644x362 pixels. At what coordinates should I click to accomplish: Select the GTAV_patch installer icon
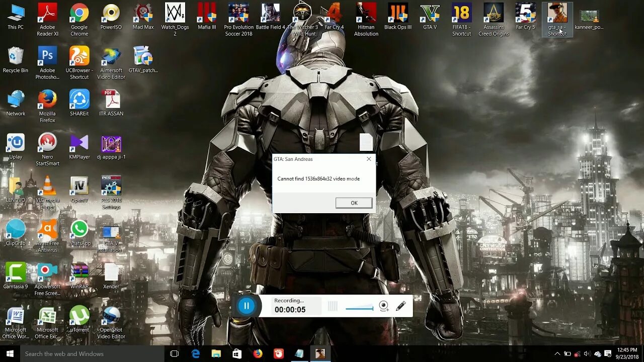pos(143,60)
